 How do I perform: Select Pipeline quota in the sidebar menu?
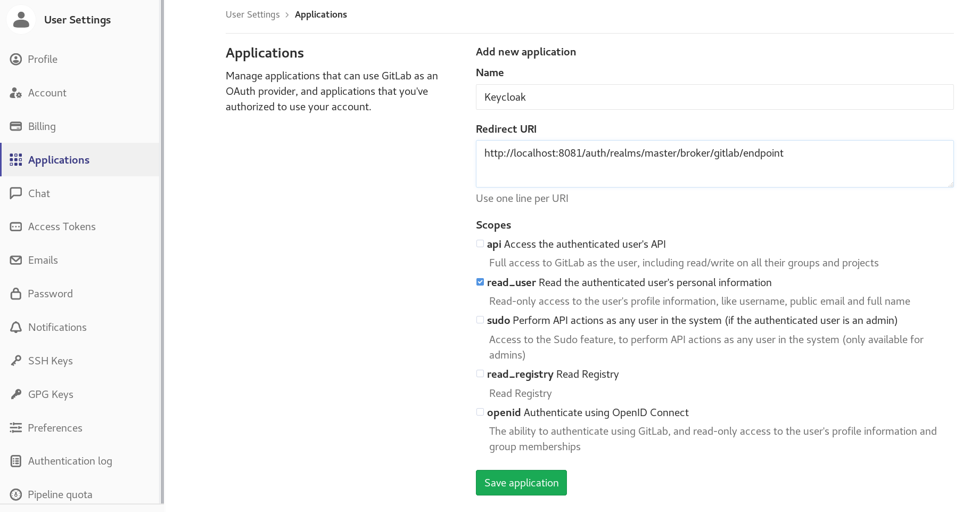point(60,494)
